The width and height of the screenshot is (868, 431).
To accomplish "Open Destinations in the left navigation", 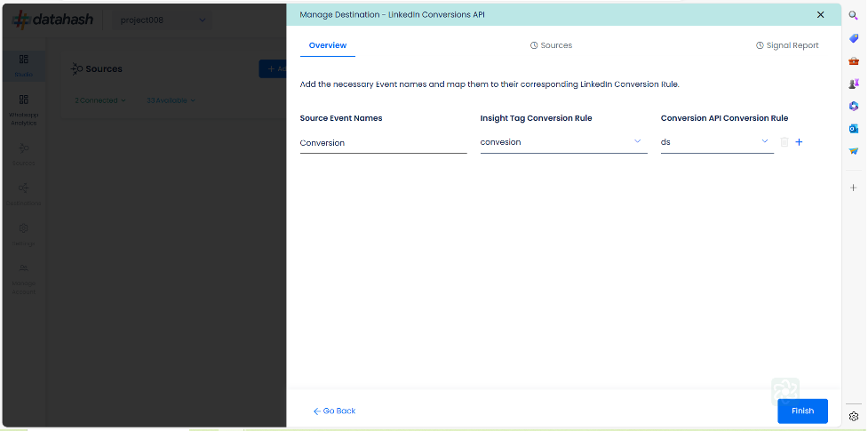I will (x=23, y=194).
